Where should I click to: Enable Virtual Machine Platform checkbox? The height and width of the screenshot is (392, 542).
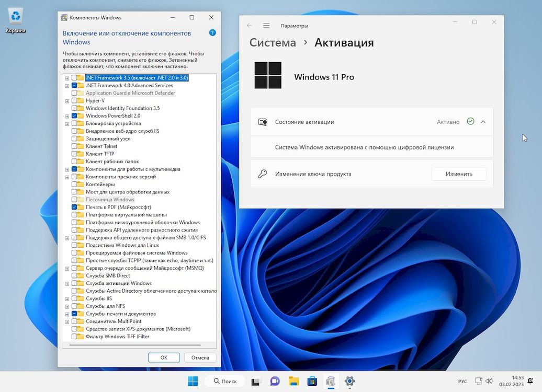74,214
